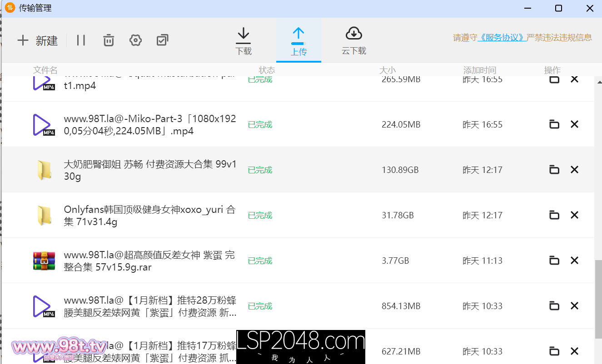Image resolution: width=602 pixels, height=364 pixels.
Task: Remove the 130.89GB record with X
Action: coord(574,170)
